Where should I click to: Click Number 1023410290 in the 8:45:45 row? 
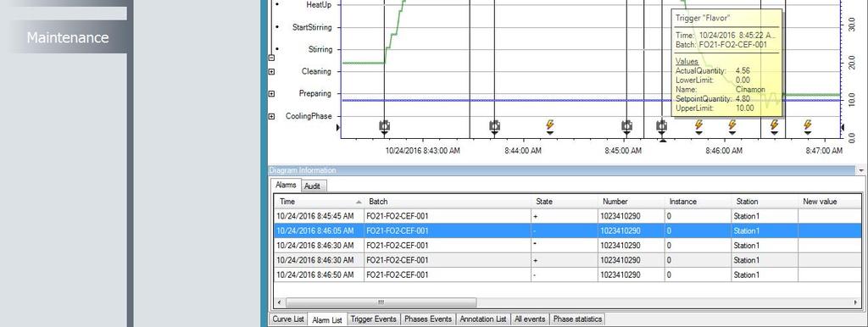631,216
